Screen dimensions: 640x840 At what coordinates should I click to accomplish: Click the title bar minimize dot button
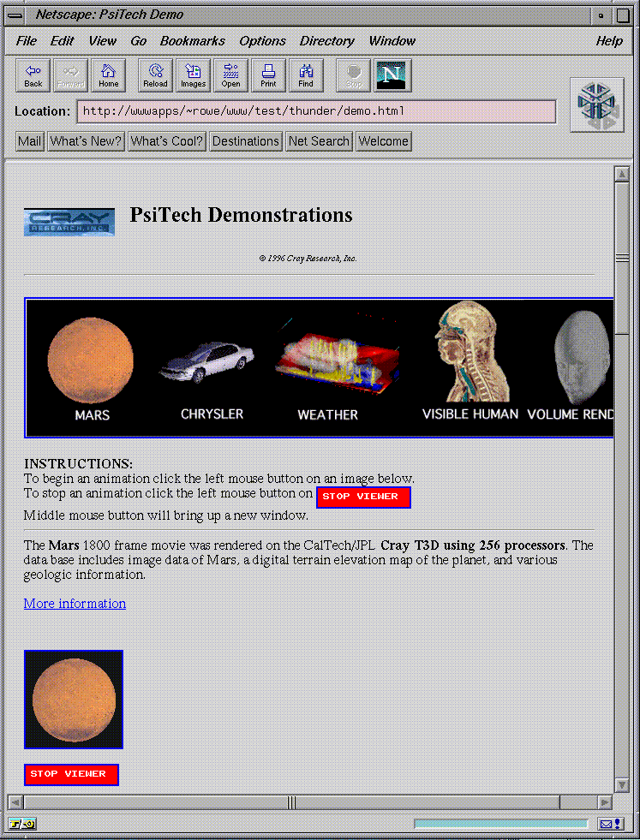(x=601, y=15)
